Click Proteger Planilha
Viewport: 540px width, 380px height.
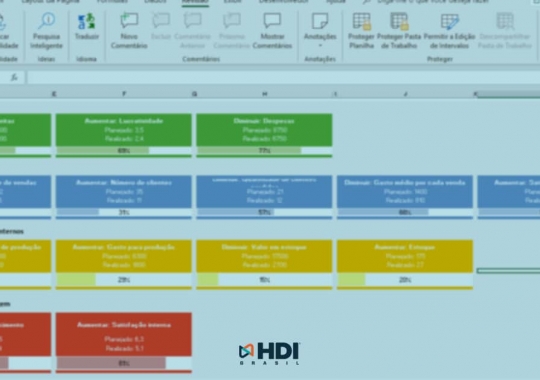[361, 31]
